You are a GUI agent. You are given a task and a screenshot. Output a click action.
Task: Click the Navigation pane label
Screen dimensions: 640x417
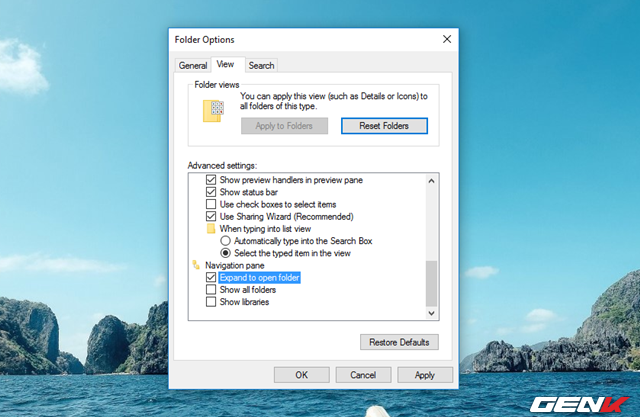[x=235, y=265]
